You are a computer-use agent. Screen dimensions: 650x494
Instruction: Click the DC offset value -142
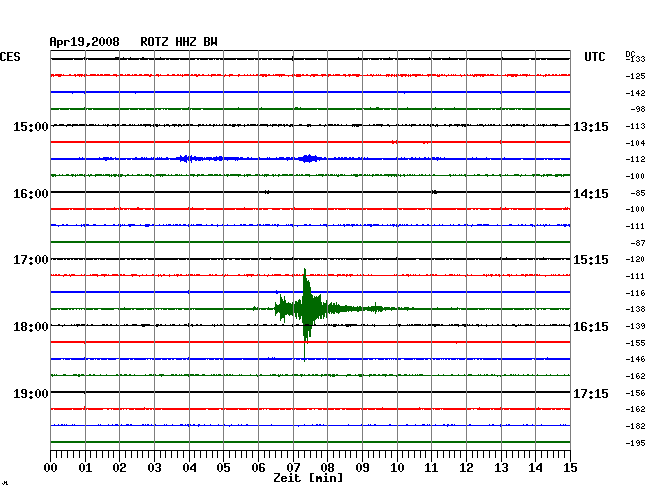[x=635, y=93]
